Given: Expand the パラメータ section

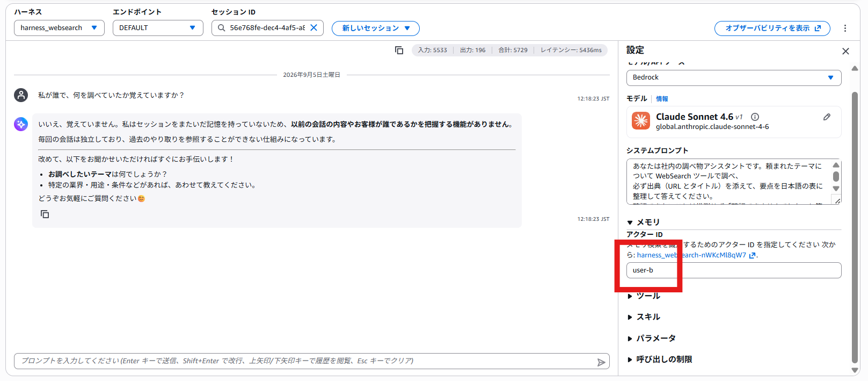Looking at the screenshot, I should tap(651, 339).
